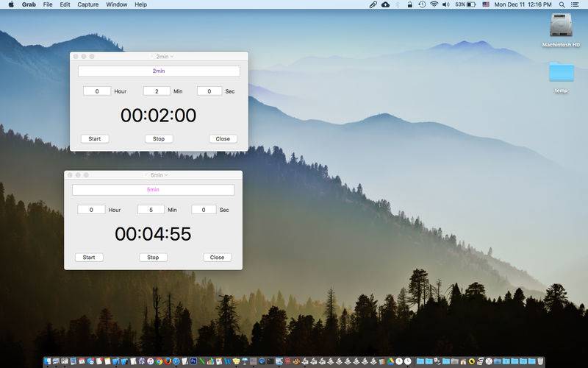This screenshot has width=588, height=368.
Task: Open the Help menu
Action: 141,4
